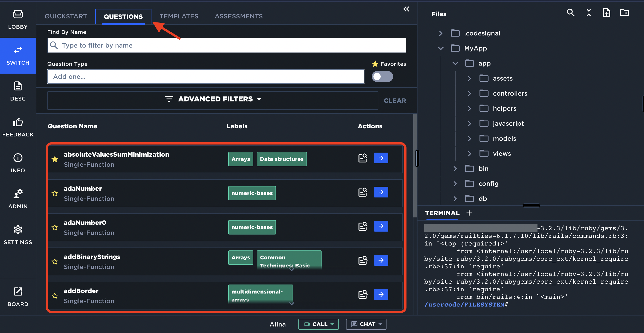Open the Lobby sidebar item
Viewport: 644px width, 333px height.
click(18, 20)
